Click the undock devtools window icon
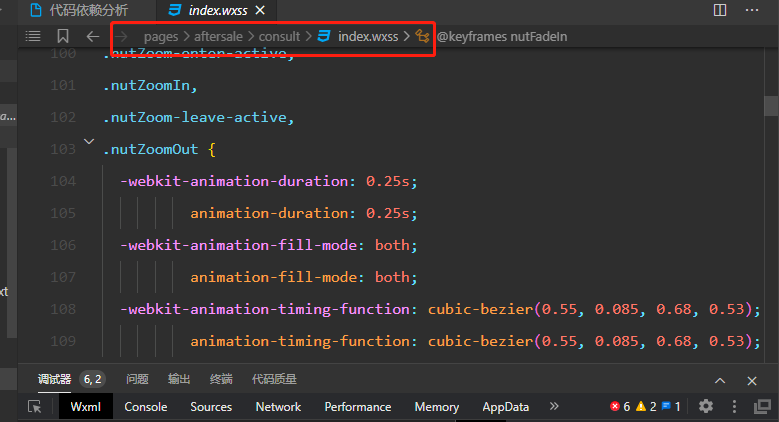Screen dimensions: 779x422 pos(763,407)
